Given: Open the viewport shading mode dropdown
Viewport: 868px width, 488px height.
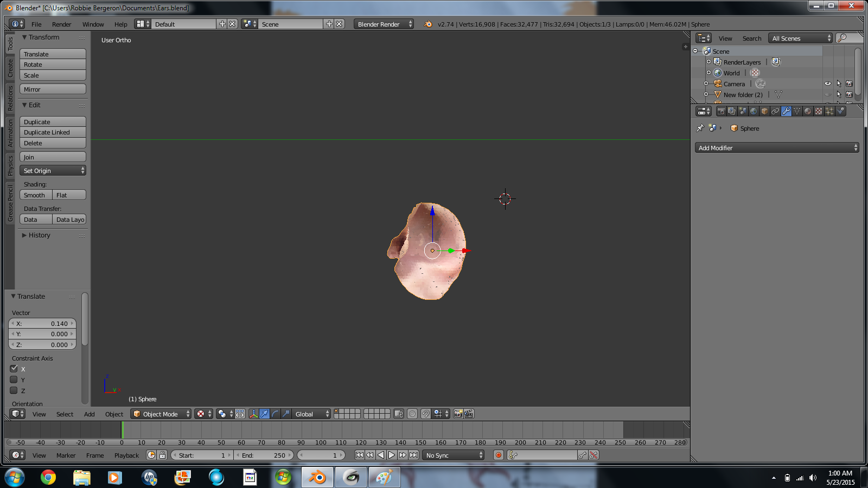Looking at the screenshot, I should click(203, 414).
